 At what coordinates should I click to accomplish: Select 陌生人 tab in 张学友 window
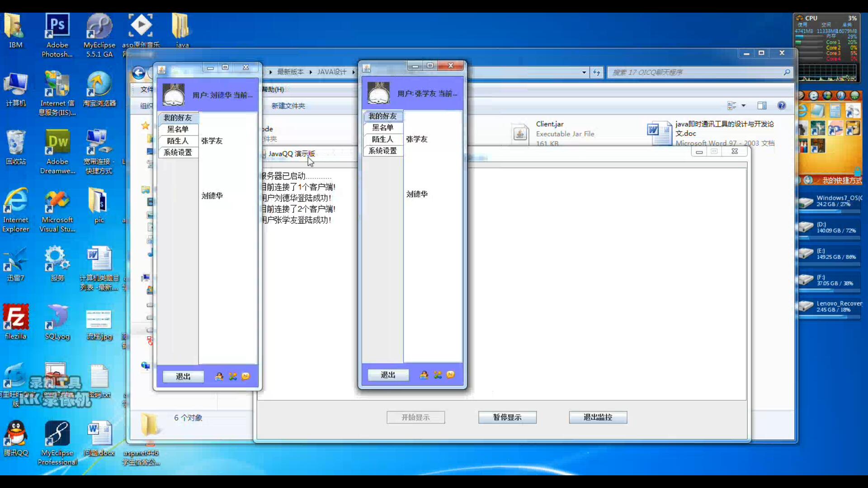click(382, 139)
